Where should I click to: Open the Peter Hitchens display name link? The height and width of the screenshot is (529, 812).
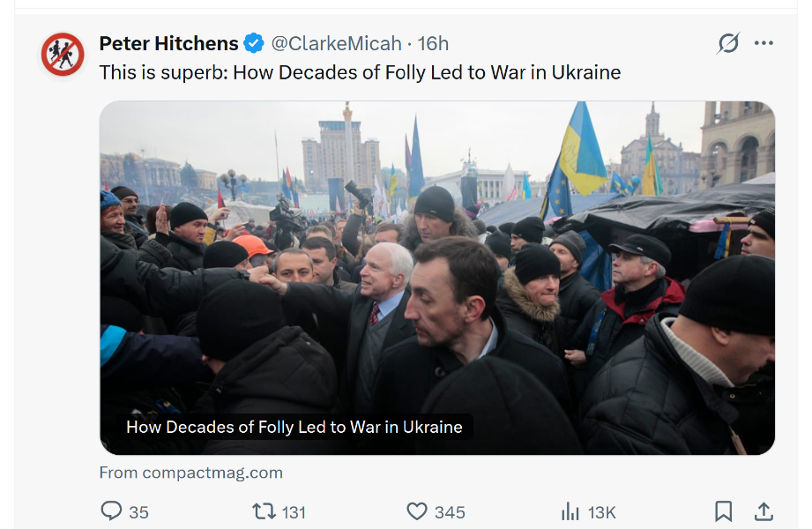(x=168, y=43)
